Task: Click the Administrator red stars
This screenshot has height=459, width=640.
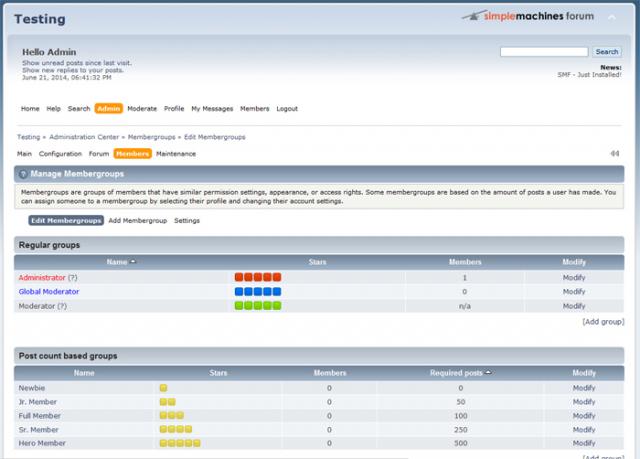Action: click(x=258, y=277)
